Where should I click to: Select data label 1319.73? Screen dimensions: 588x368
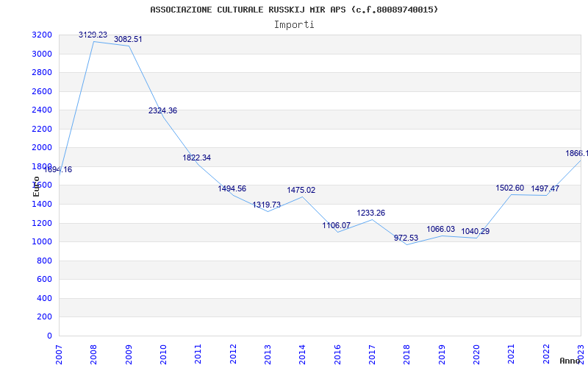point(267,205)
